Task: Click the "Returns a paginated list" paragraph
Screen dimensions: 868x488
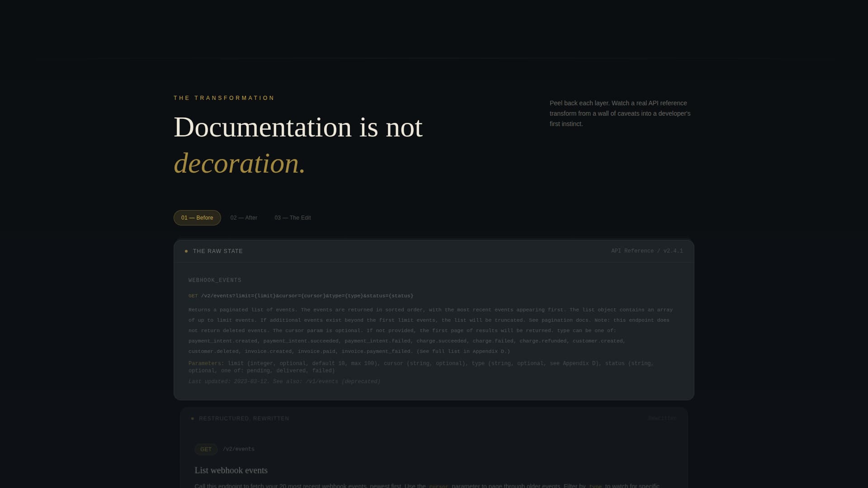Action: (430, 331)
